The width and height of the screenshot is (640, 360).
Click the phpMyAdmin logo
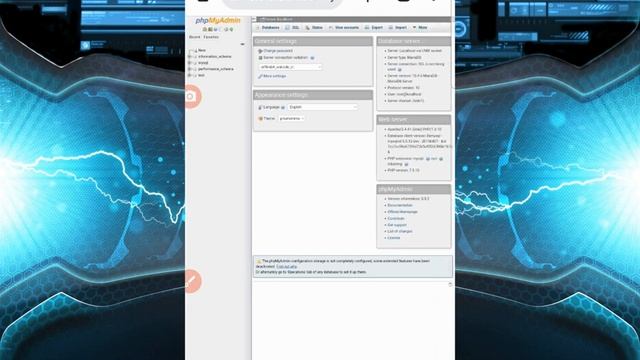[218, 20]
